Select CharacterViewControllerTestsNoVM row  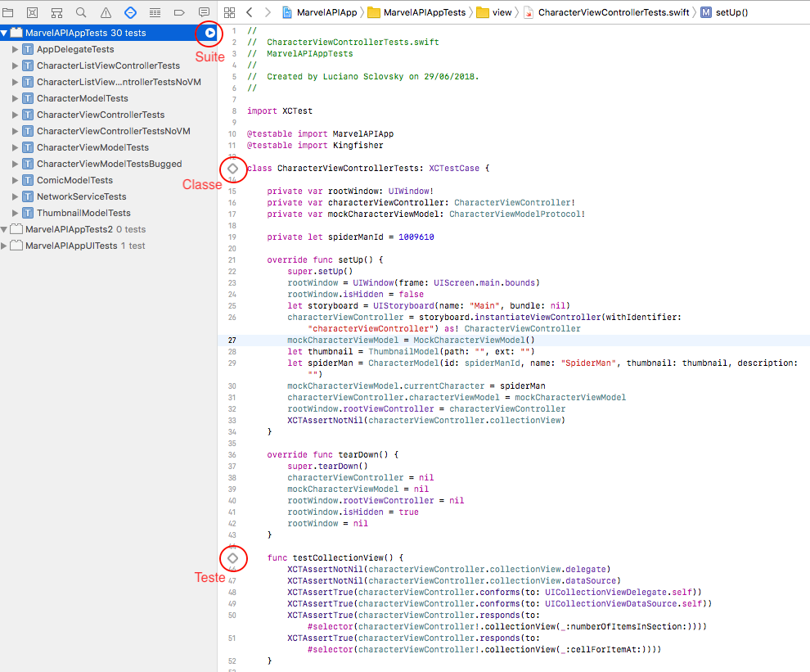click(x=109, y=131)
